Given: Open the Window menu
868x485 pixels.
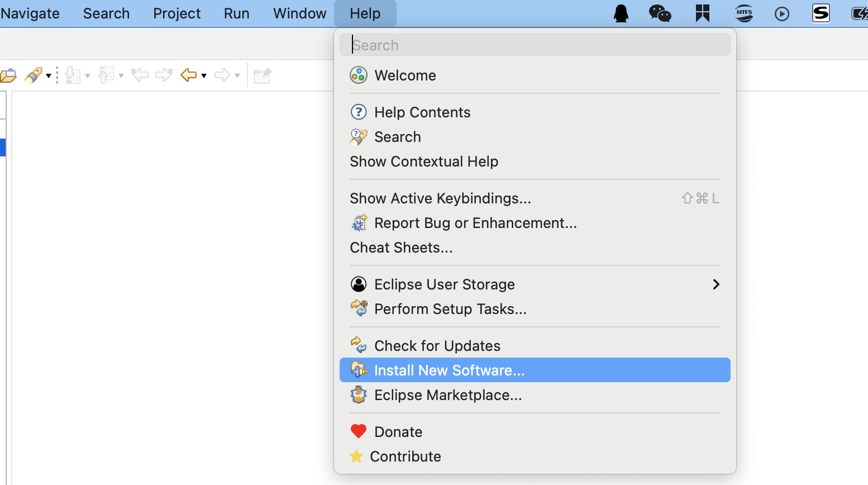Looking at the screenshot, I should [299, 13].
